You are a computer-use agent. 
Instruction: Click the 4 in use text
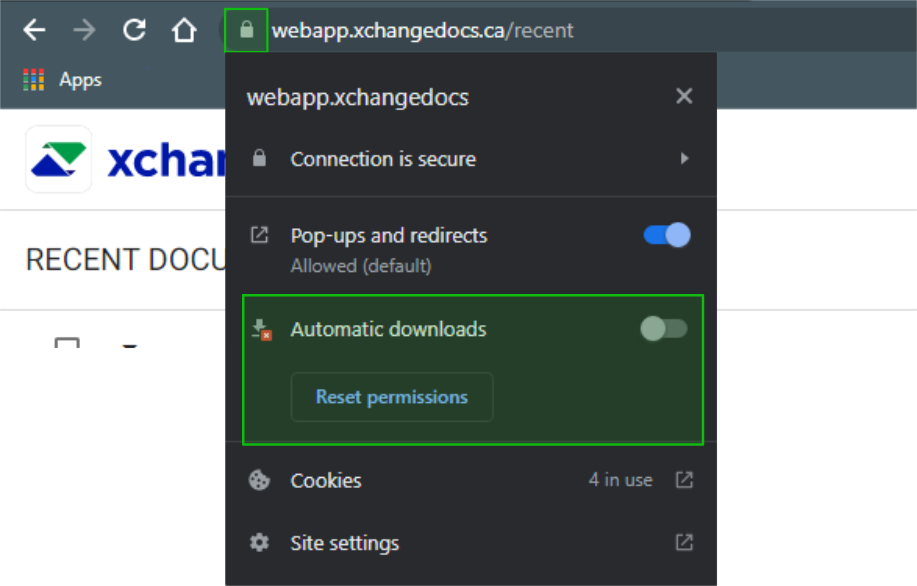point(620,480)
